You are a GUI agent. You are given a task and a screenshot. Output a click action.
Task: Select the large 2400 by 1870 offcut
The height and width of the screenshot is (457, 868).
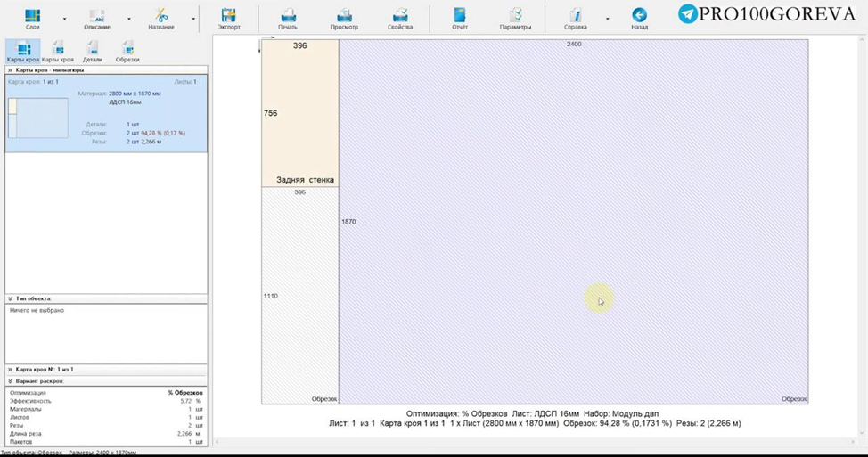coord(574,221)
